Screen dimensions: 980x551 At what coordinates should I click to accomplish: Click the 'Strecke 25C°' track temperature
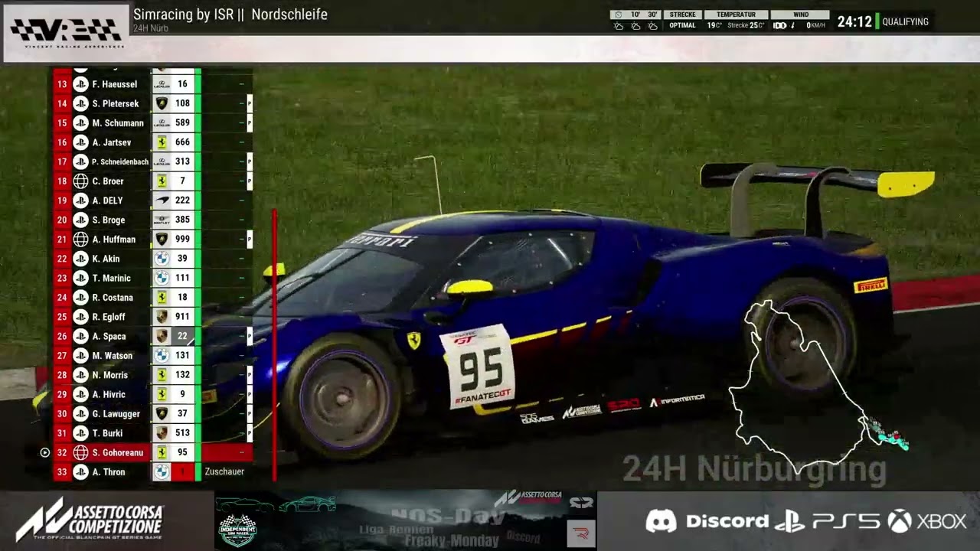[x=746, y=25]
